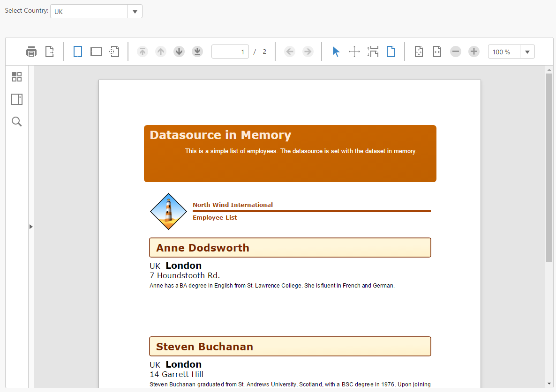This screenshot has height=392, width=556.
Task: Toggle single page view mode
Action: pos(77,52)
